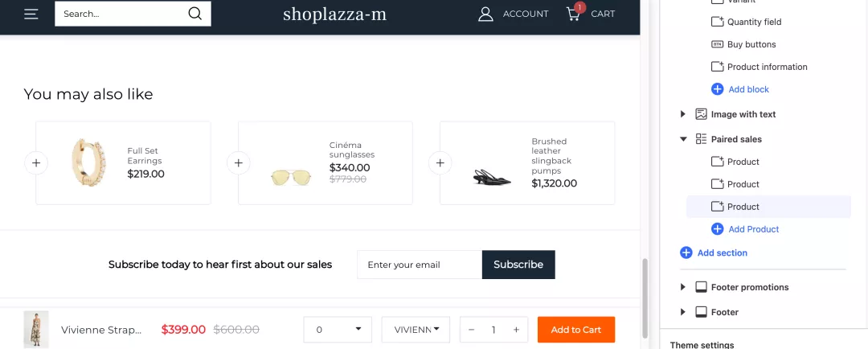Open the shopping cart icon

click(x=574, y=13)
